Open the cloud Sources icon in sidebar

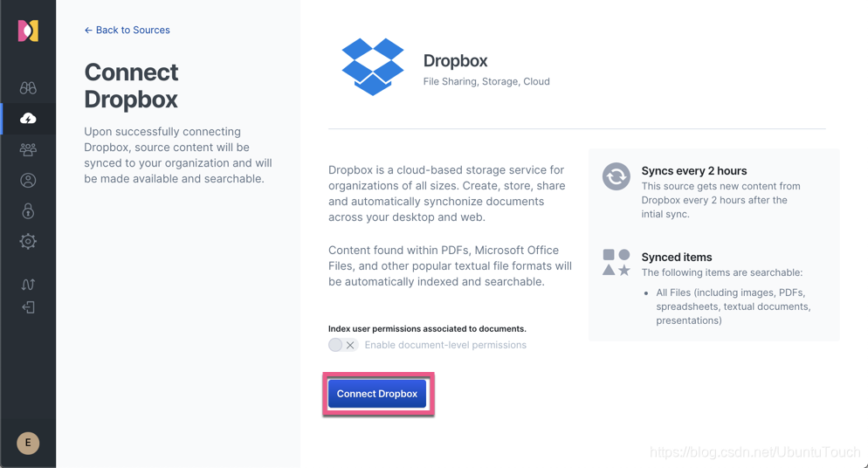28,119
